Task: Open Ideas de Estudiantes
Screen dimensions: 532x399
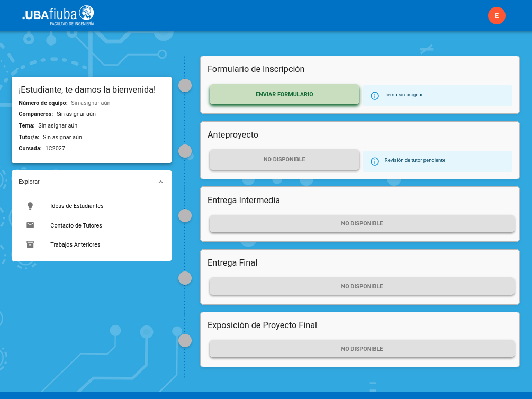Action: pos(77,206)
